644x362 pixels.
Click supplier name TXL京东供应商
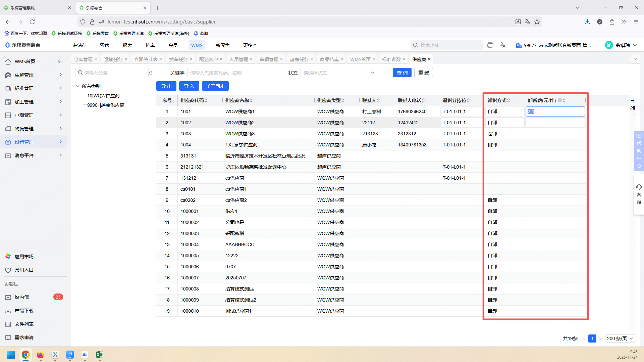pos(241,145)
